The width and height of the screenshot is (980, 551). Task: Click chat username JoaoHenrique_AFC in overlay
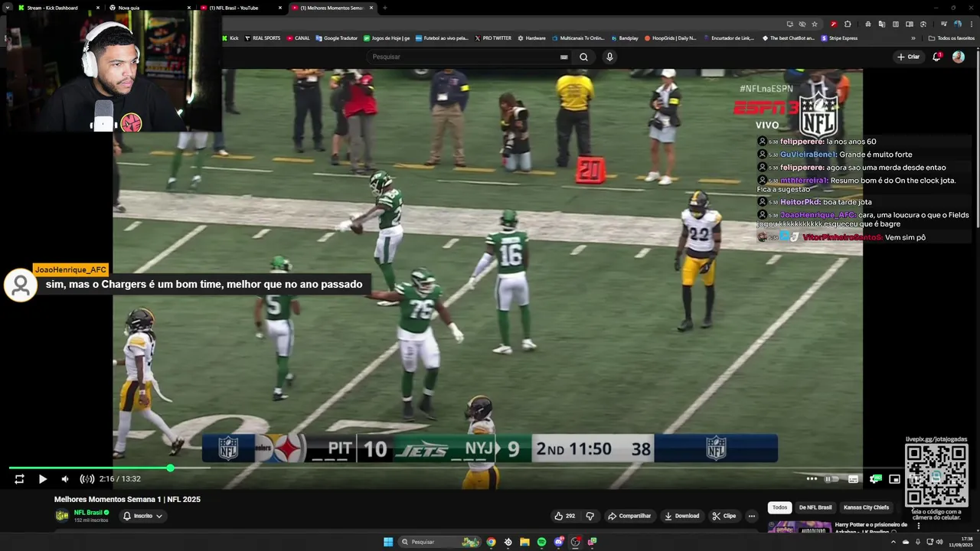[x=70, y=269]
